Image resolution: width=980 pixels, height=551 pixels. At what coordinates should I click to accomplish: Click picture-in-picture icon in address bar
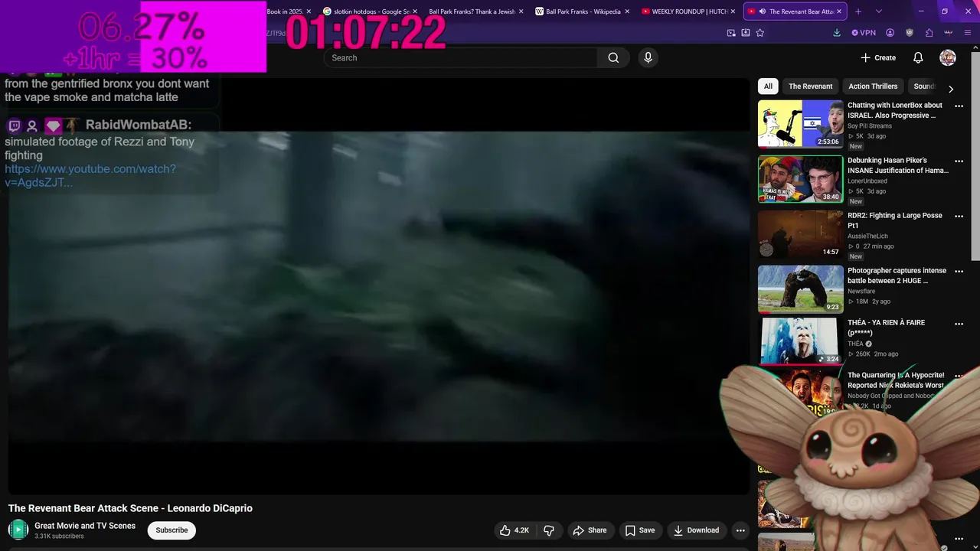click(731, 33)
